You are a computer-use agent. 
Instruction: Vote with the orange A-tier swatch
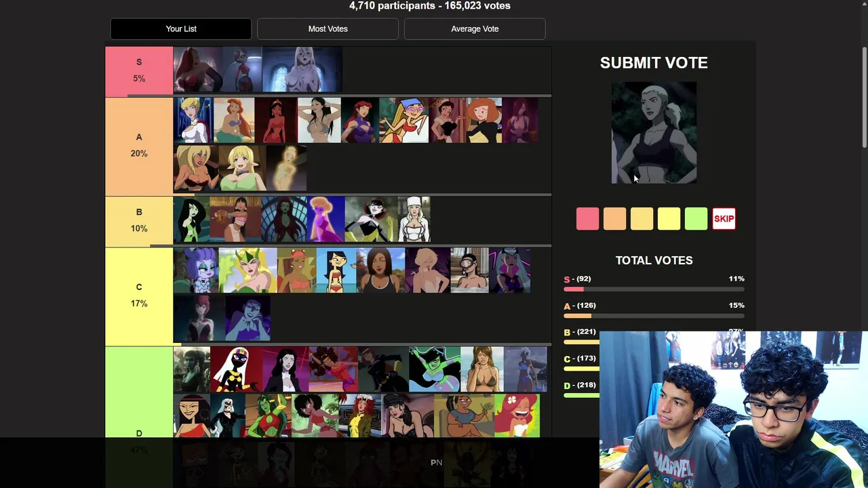click(x=614, y=219)
